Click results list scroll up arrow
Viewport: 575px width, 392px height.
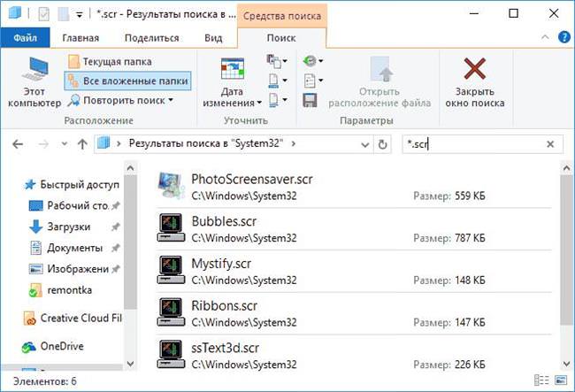click(x=566, y=168)
